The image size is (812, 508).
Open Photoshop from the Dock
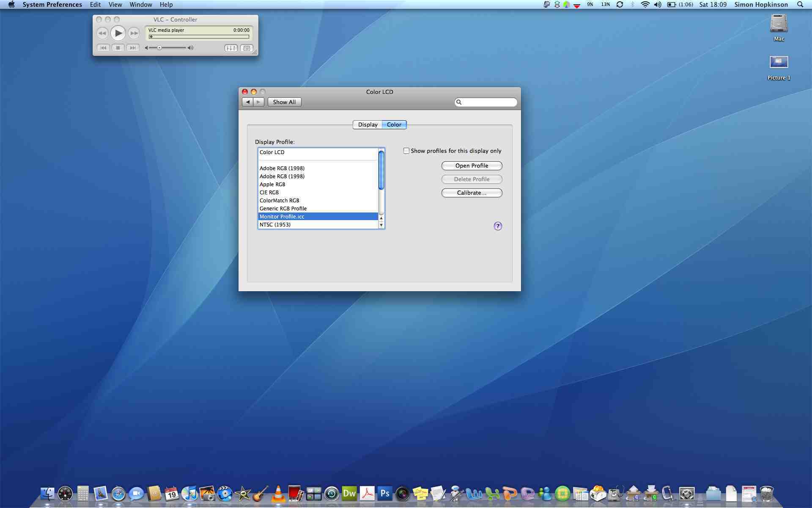click(x=384, y=494)
